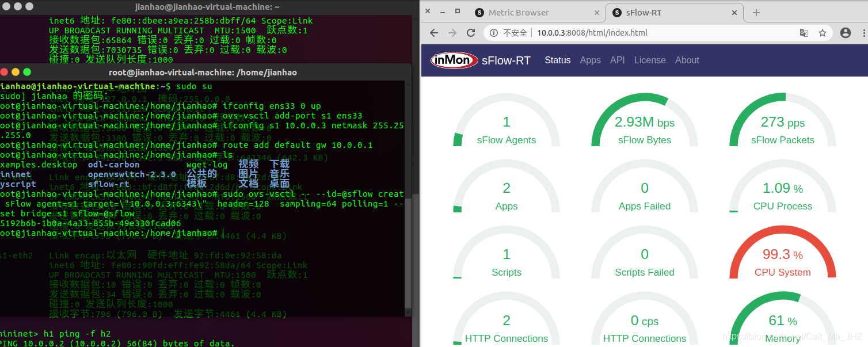The image size is (868, 347).
Task: Click the openvswitch-2.3.0 entry in terminal
Action: [132, 174]
